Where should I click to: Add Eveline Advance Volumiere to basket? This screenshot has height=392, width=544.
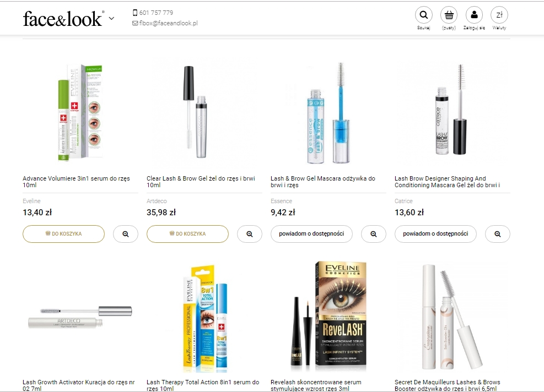coord(63,234)
